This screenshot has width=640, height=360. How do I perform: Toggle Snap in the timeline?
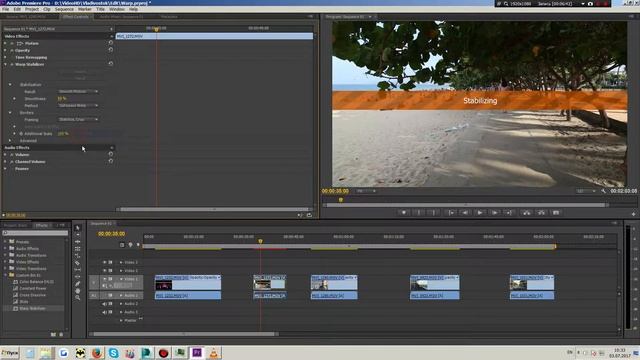click(122, 245)
